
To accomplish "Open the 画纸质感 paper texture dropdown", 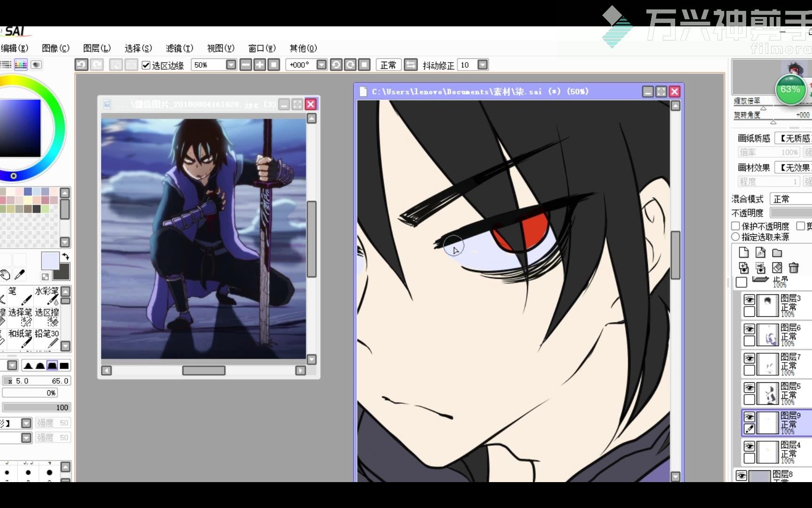I will coord(794,138).
